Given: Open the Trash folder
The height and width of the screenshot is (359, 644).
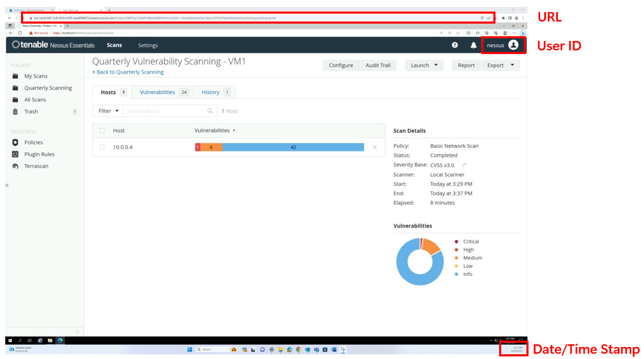Looking at the screenshot, I should [30, 111].
